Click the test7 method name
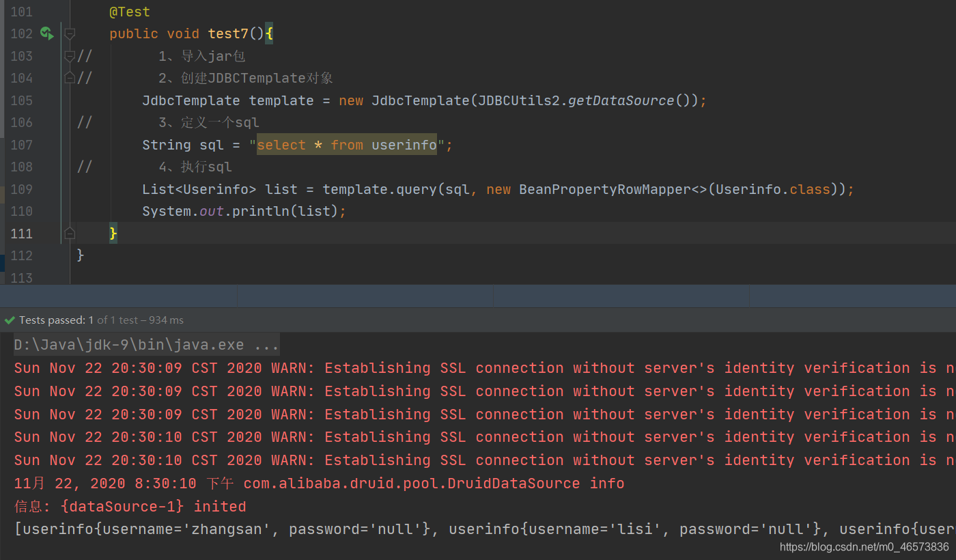This screenshot has height=560, width=956. tap(229, 33)
